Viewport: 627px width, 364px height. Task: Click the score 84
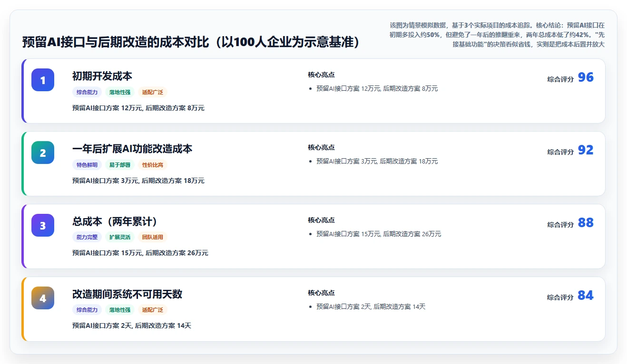tap(586, 296)
